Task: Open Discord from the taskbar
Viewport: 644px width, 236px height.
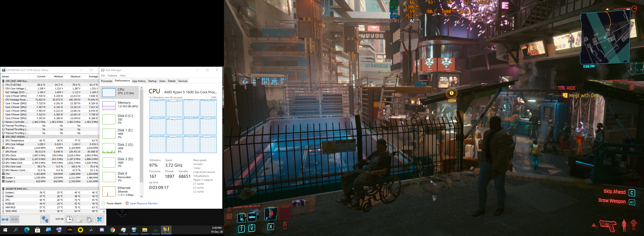Action: 102,230
